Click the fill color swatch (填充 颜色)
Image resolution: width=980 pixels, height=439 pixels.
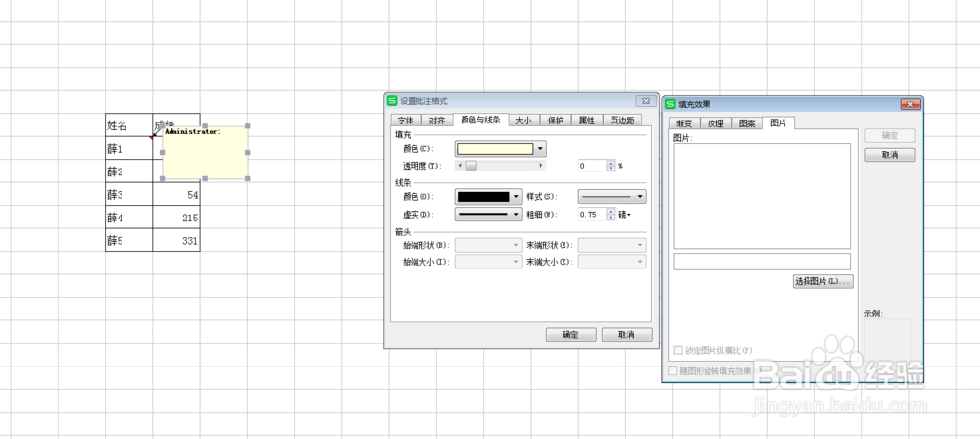pos(495,149)
